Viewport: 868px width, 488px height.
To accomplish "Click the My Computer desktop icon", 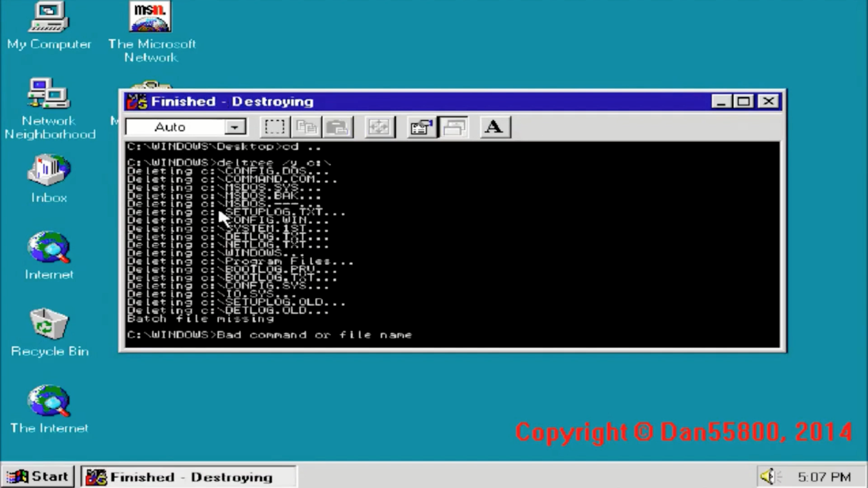I will point(49,25).
